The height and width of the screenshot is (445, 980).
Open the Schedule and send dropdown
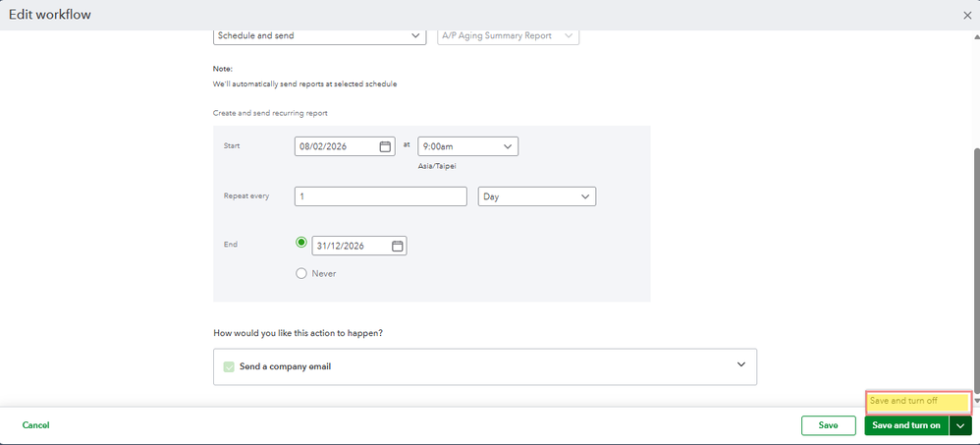tap(319, 36)
